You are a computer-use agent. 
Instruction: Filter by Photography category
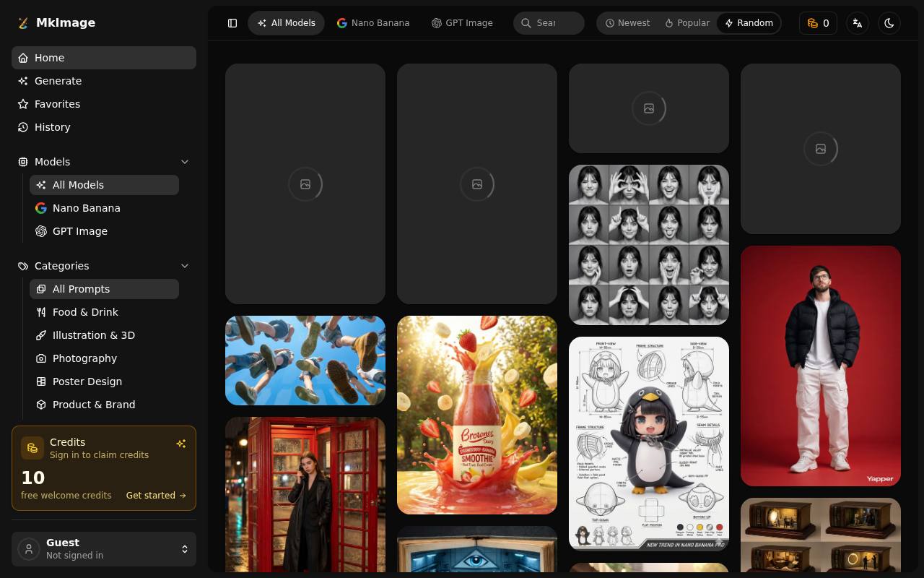tap(104, 358)
